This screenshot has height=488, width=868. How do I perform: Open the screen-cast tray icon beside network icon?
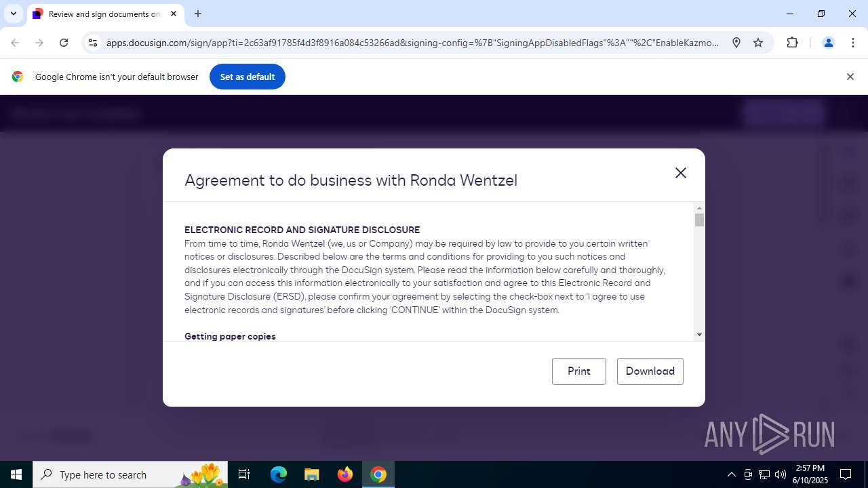748,474
